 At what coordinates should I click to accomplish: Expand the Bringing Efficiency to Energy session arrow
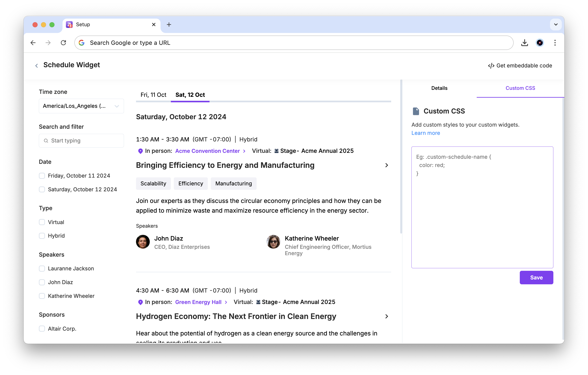(x=386, y=165)
